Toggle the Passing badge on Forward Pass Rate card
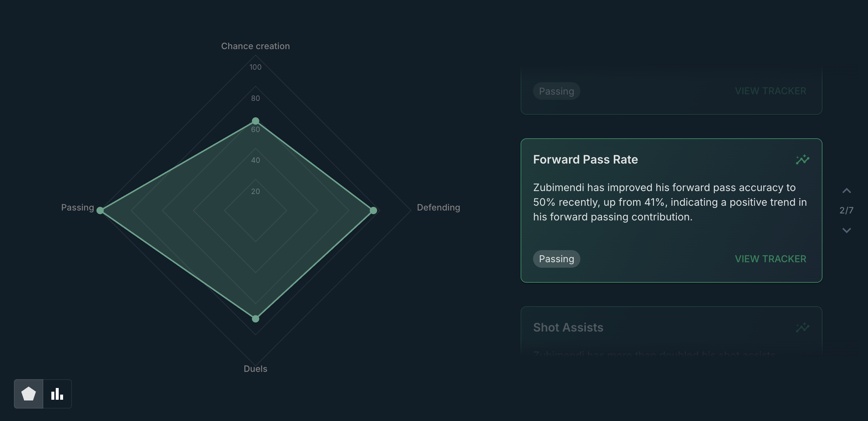 tap(557, 259)
